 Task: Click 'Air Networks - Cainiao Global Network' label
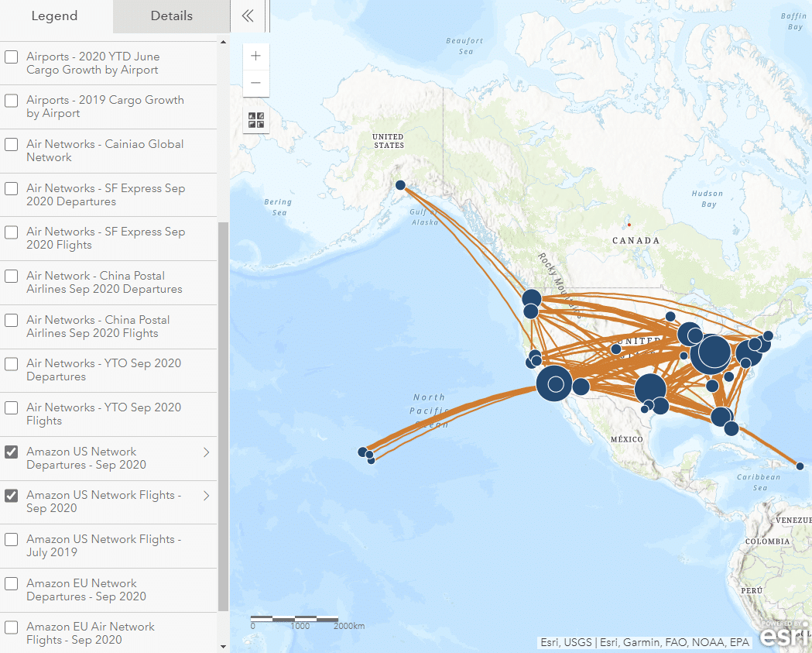(x=105, y=151)
